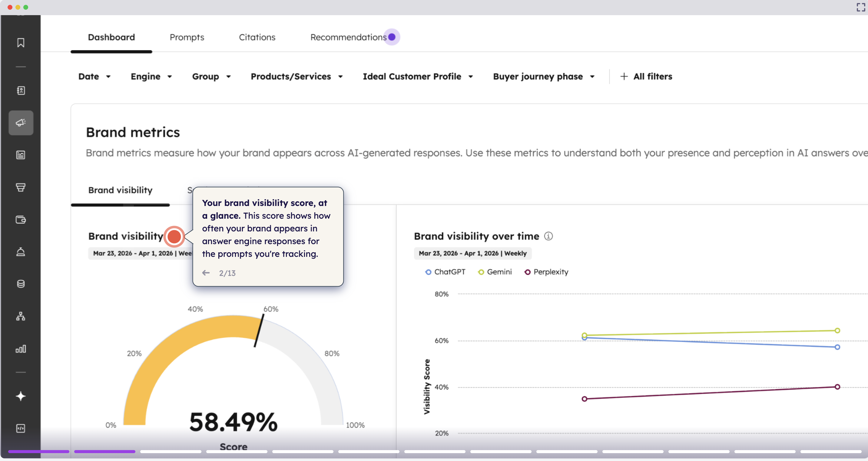
Task: Click the 100% label on the gauge
Action: point(355,425)
